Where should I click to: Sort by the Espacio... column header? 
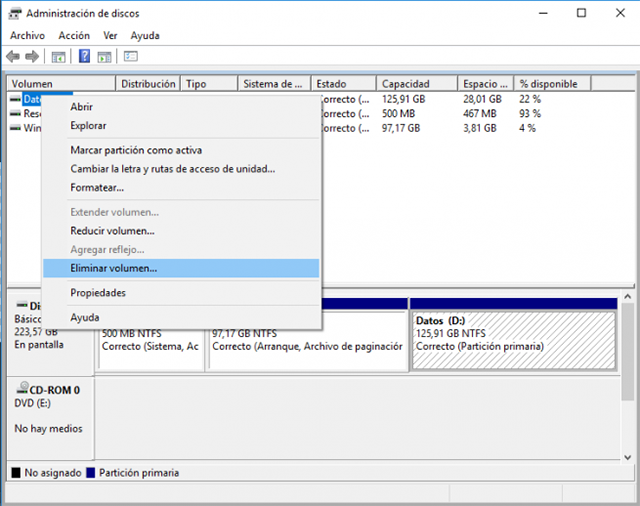[486, 84]
